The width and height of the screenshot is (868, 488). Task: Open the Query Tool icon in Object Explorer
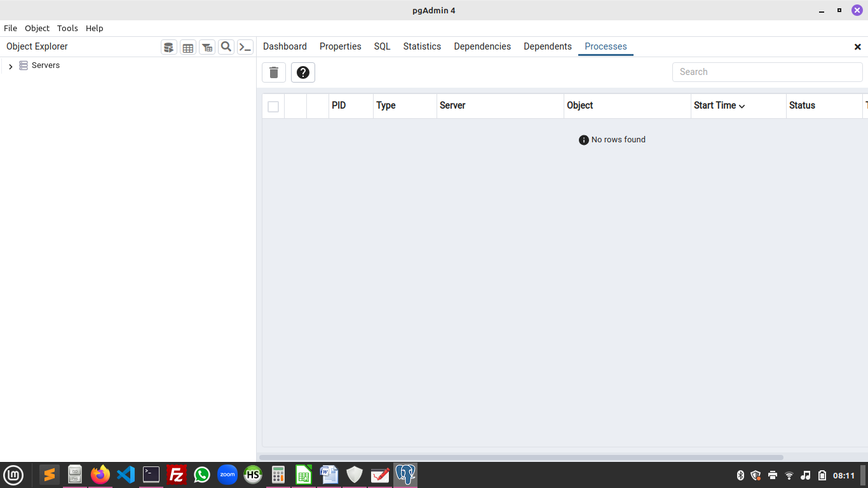pos(169,47)
